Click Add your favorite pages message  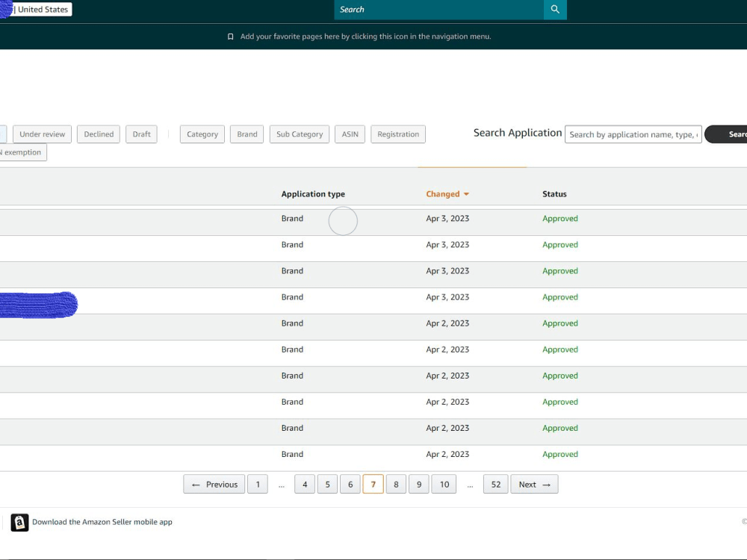click(365, 37)
